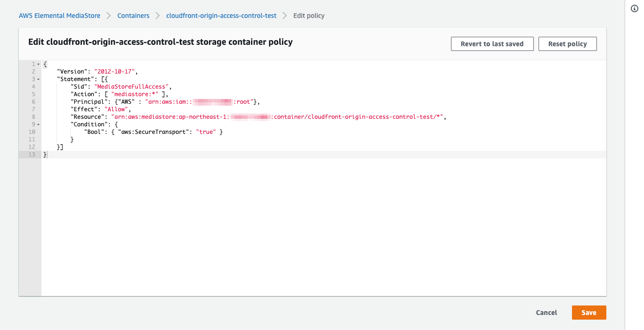Viewport: 644px width, 330px height.
Task: Click the ":root" principal ARN suffix
Action: 244,102
